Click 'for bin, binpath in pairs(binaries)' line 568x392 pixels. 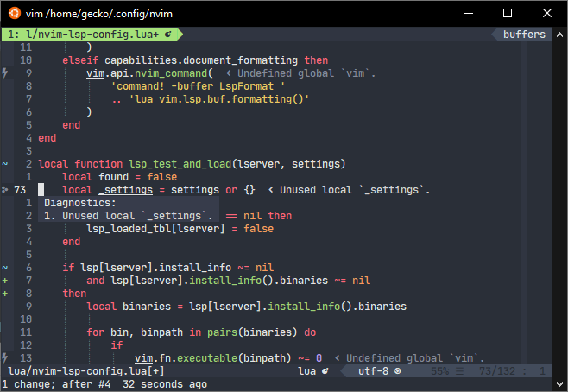coord(201,332)
